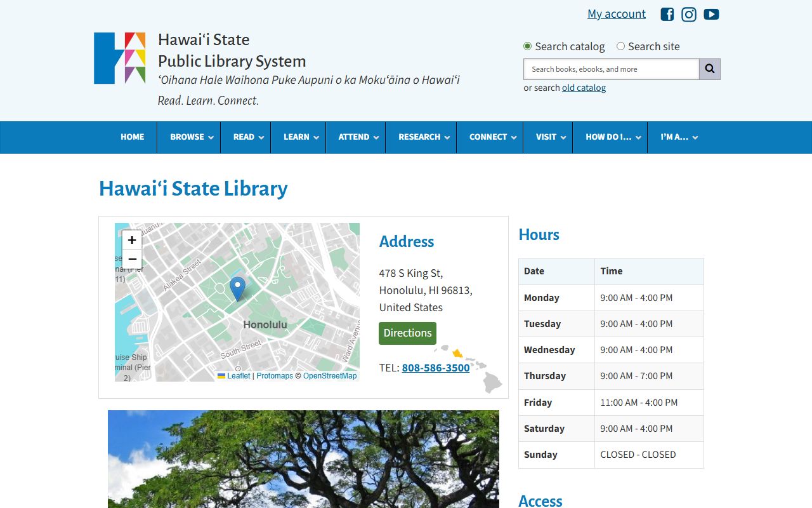Click the Tuesday row label
The image size is (812, 508).
tap(542, 324)
